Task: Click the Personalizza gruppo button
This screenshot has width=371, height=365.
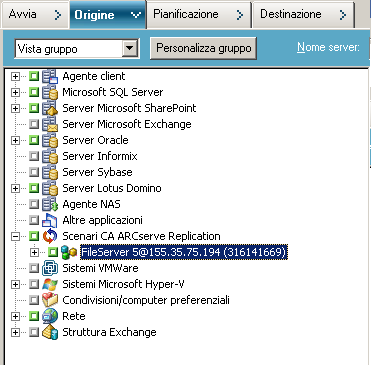Action: [x=203, y=48]
